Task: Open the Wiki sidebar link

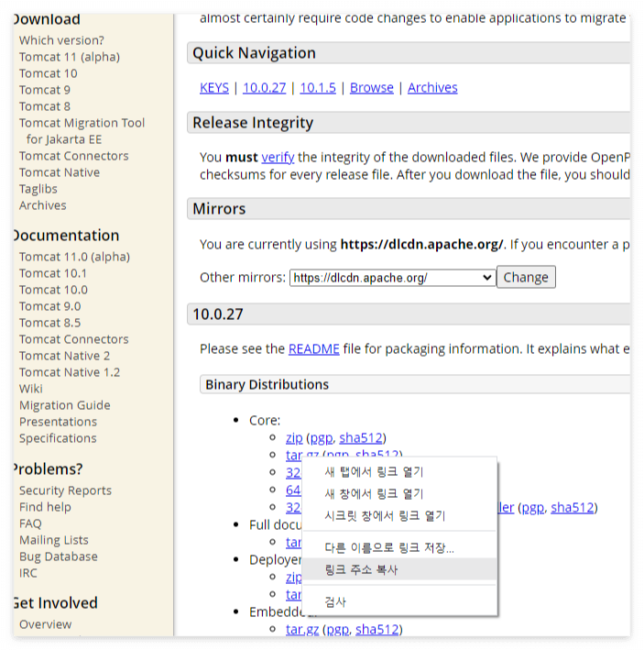Action: tap(30, 389)
